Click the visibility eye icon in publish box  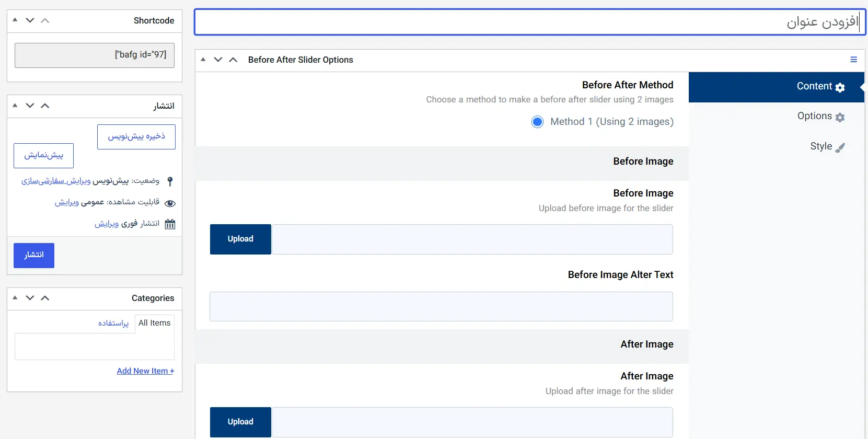(170, 203)
